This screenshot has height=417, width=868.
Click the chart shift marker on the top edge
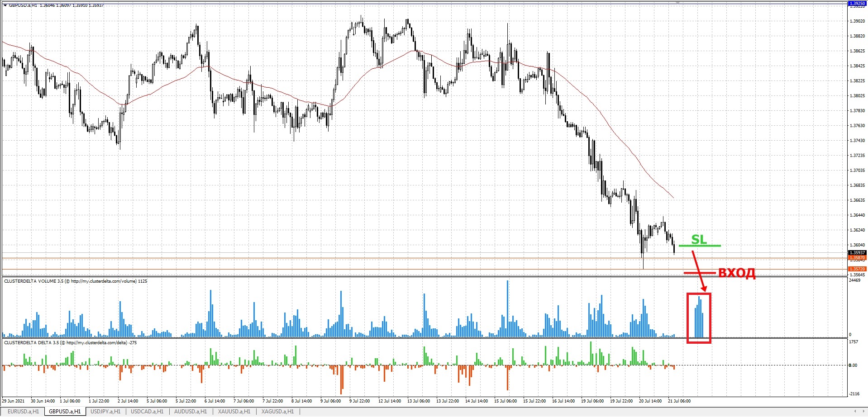[677, 3]
